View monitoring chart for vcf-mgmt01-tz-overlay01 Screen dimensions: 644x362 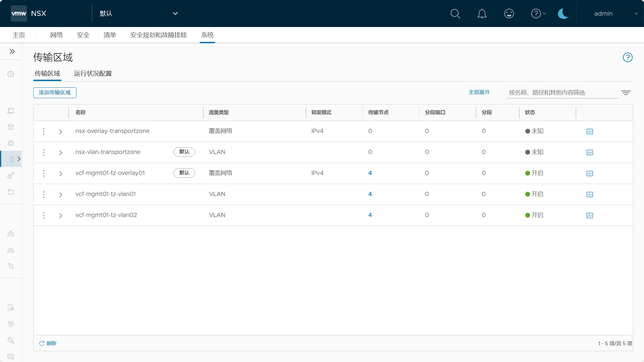pyautogui.click(x=590, y=173)
